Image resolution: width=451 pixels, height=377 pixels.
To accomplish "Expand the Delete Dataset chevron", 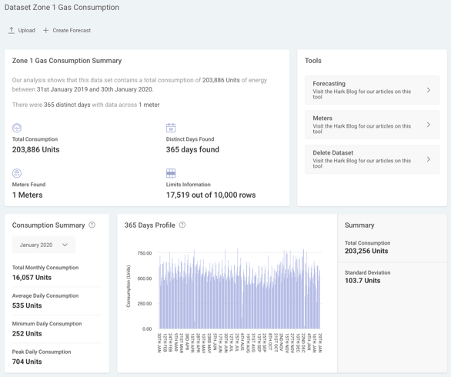I will pos(429,159).
